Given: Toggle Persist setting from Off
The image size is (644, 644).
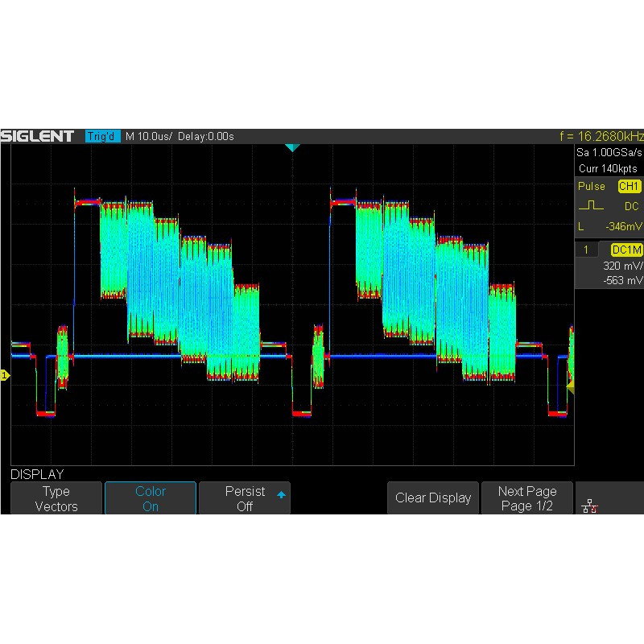Looking at the screenshot, I should (x=244, y=497).
